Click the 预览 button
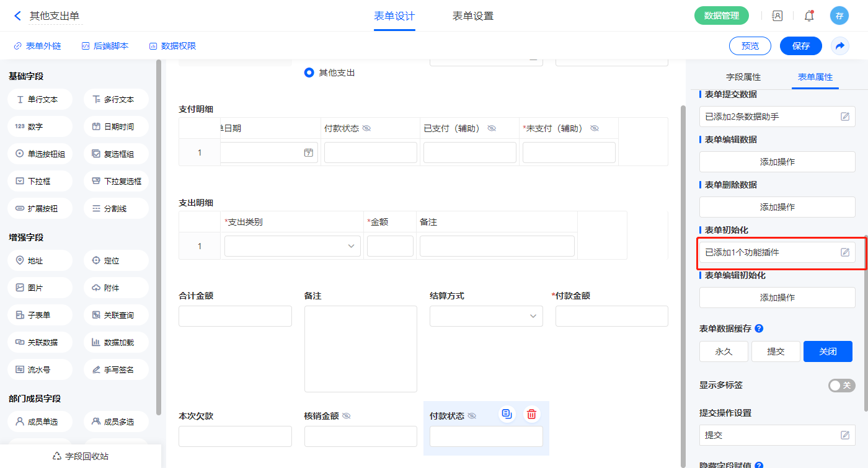Image resolution: width=868 pixels, height=468 pixels. (x=750, y=46)
